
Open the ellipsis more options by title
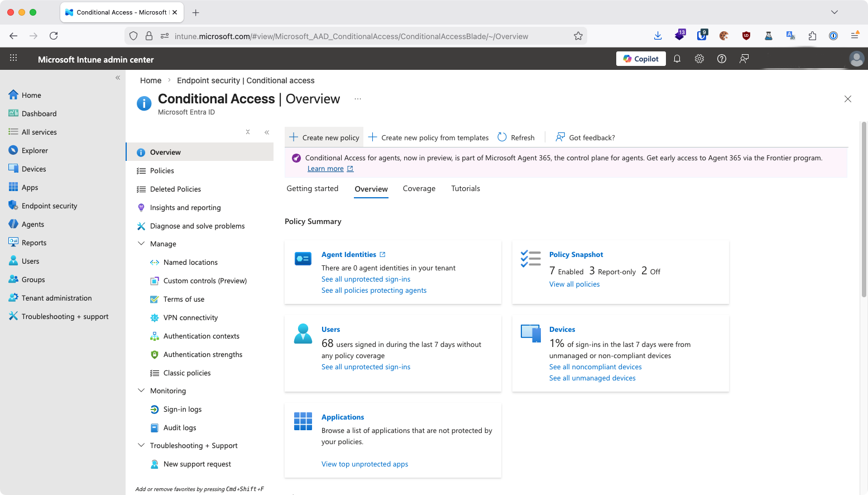(358, 99)
